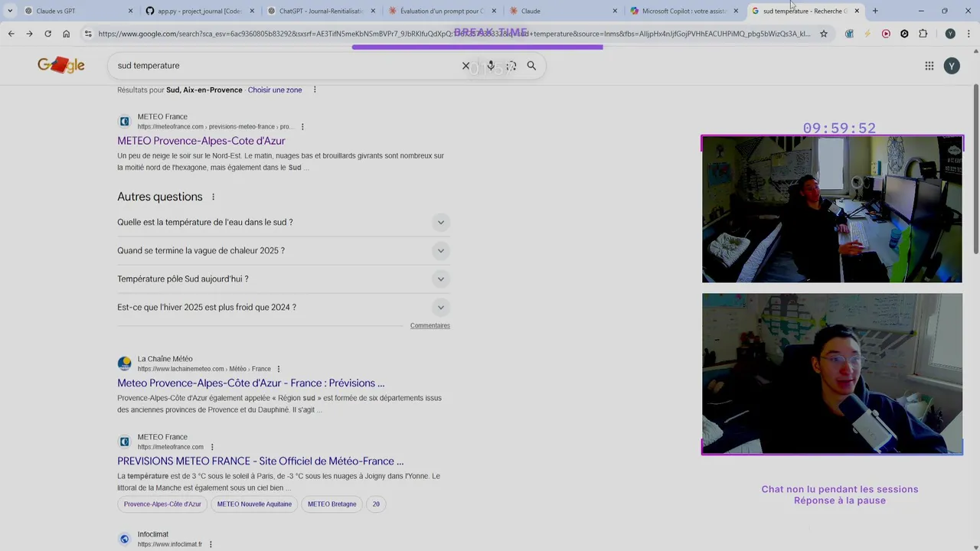Start voice search with the microphone

click(491, 66)
